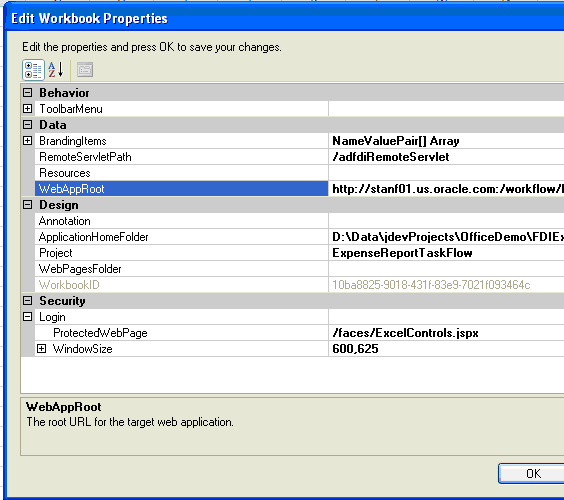
Task: Click the Annotation value field
Action: (446, 221)
